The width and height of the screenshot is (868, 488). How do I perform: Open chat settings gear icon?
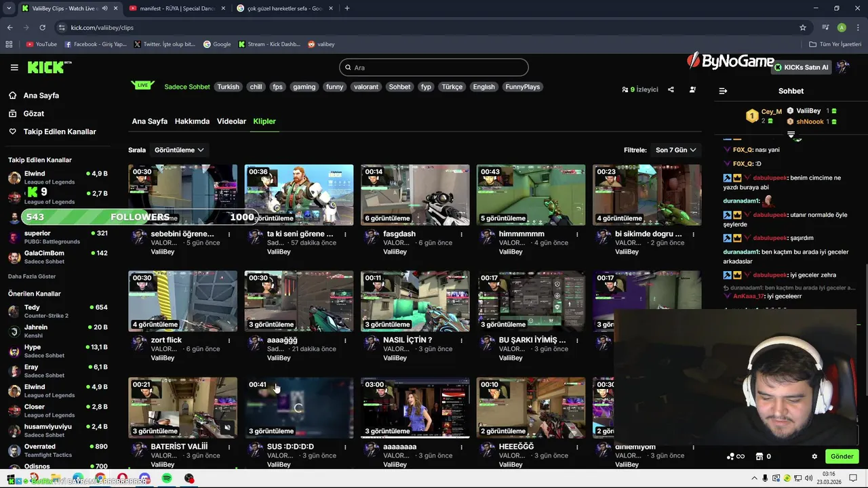tap(814, 456)
